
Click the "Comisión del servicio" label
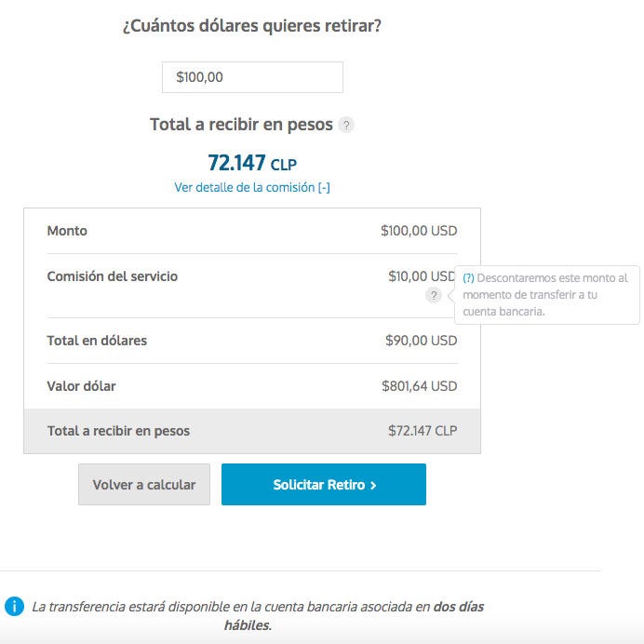[112, 276]
